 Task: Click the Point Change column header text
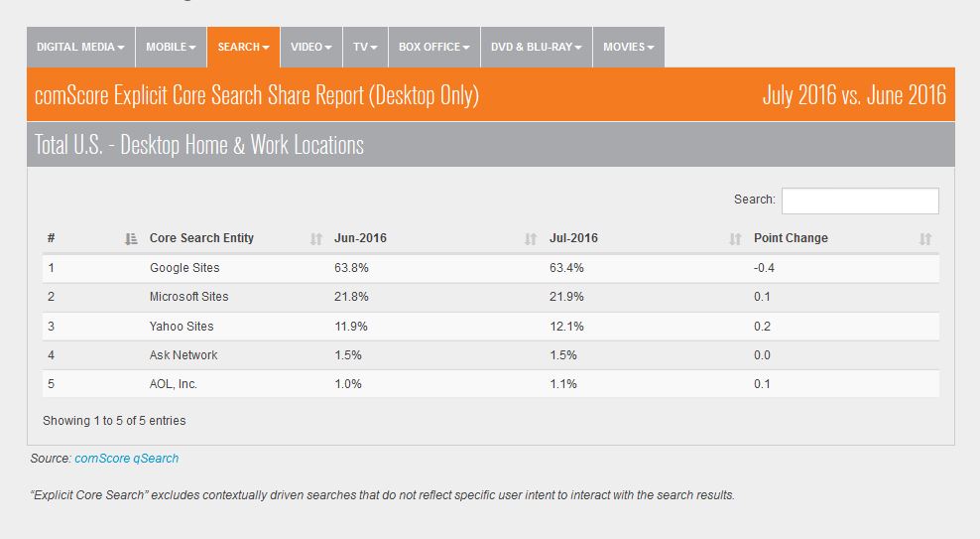click(791, 238)
